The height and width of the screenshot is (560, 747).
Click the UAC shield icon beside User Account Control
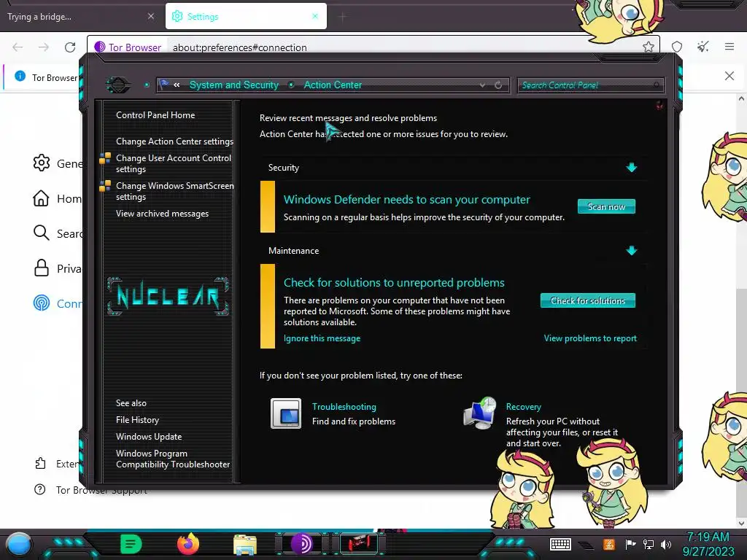pyautogui.click(x=105, y=158)
